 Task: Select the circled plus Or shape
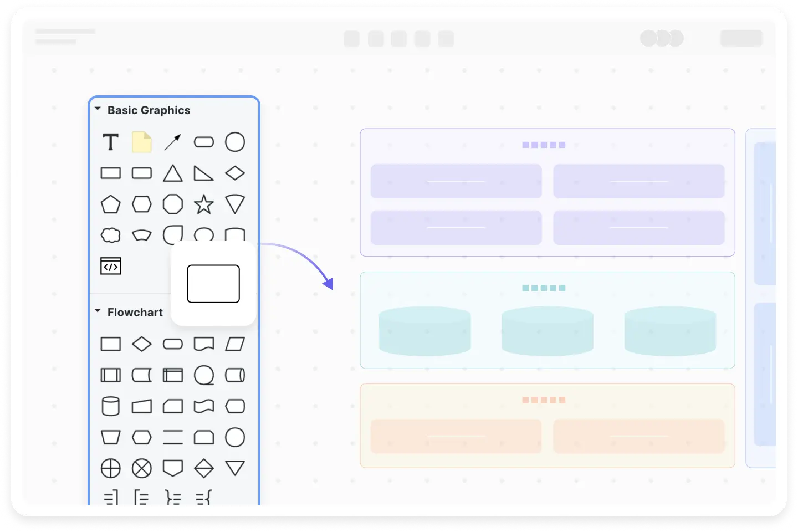111,468
